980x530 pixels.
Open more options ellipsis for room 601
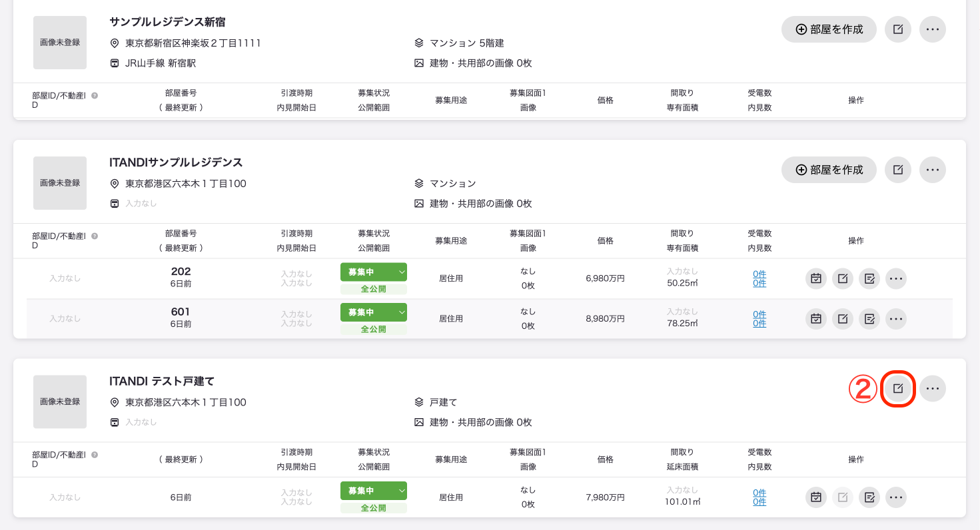pos(896,319)
